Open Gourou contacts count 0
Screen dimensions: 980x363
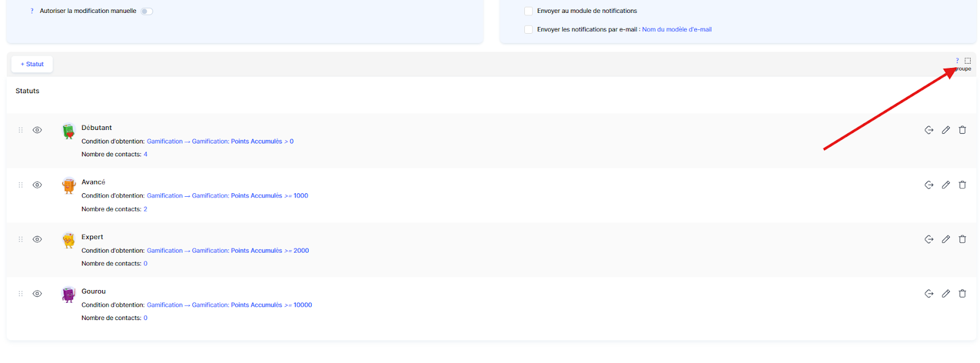click(145, 318)
